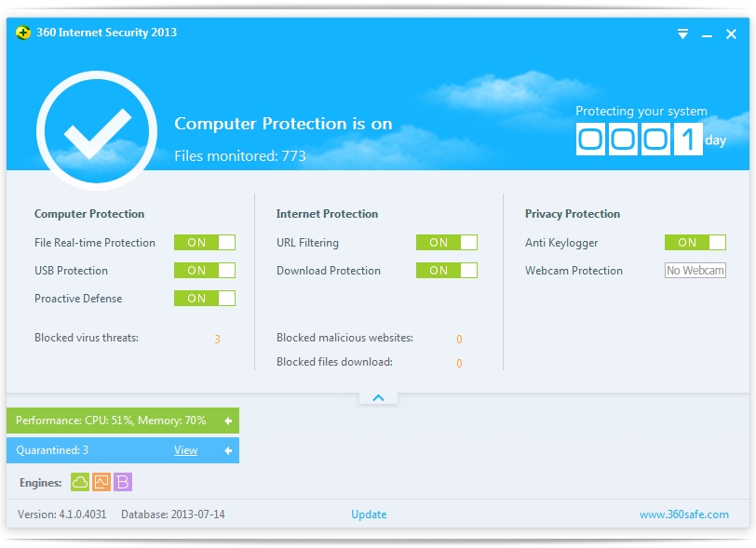Click the Computer Protection is on status text
The image size is (756, 548).
pyautogui.click(x=283, y=124)
